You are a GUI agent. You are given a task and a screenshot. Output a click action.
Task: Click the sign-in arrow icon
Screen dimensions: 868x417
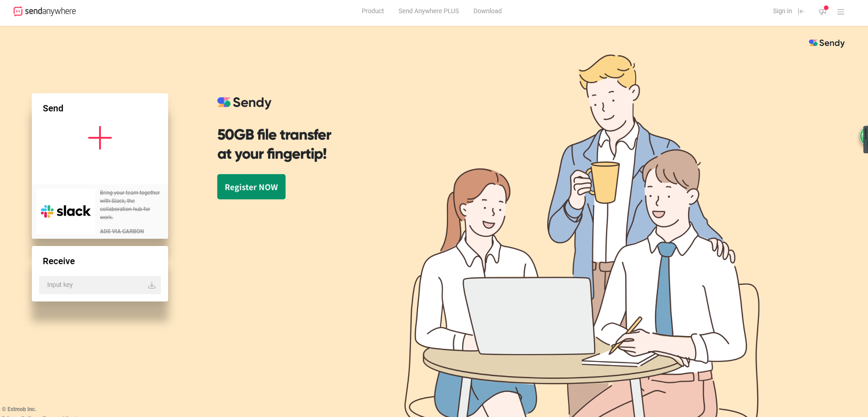[x=801, y=11]
